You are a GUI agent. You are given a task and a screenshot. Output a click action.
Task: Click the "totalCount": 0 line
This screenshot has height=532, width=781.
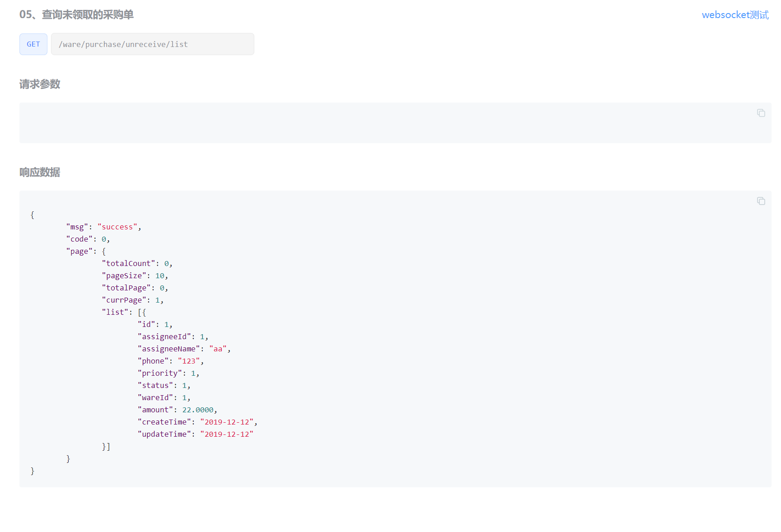click(x=137, y=264)
